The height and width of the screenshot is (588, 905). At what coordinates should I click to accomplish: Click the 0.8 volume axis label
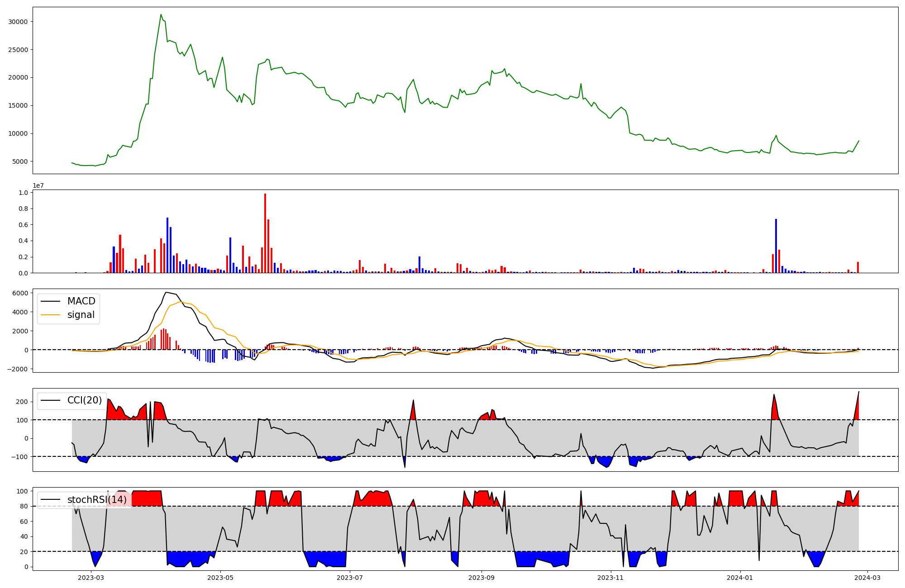[23, 209]
